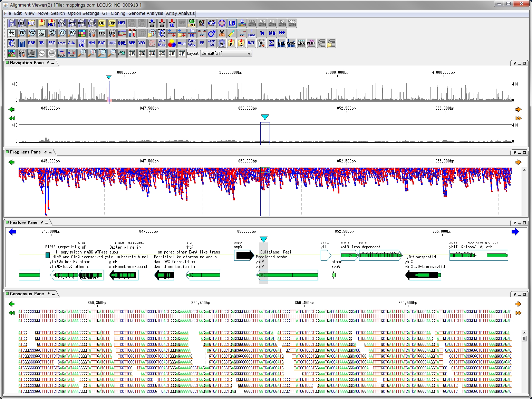Click the Navigation Pane double green left arrow
This screenshot has height=399, width=532.
pos(11,118)
